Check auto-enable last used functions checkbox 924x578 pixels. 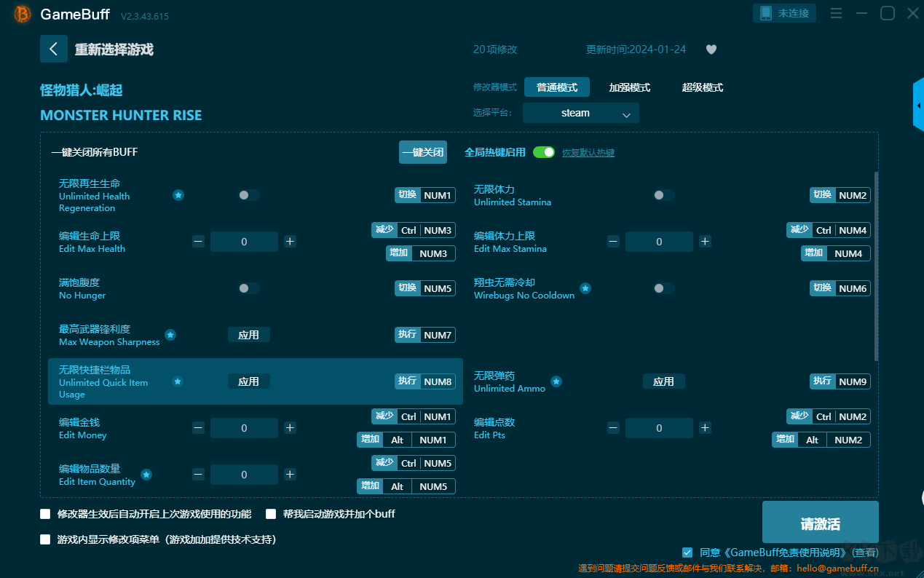click(45, 514)
